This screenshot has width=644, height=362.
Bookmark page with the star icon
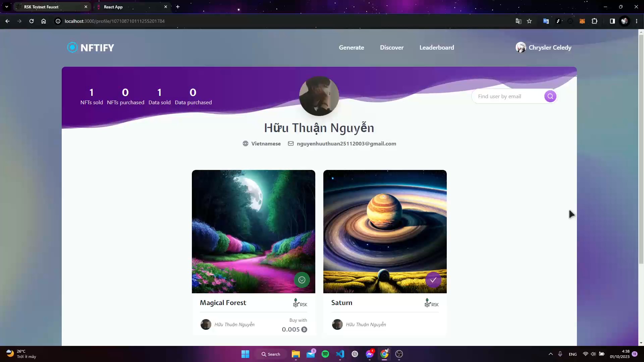coord(529,21)
